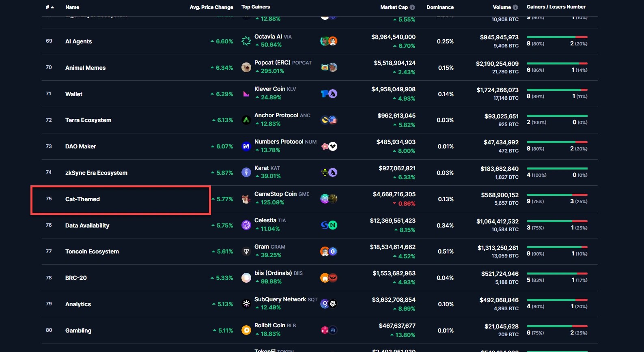Click the coin icons pair in zkSync Era row
Viewport: 644px width, 352px height.
point(329,172)
